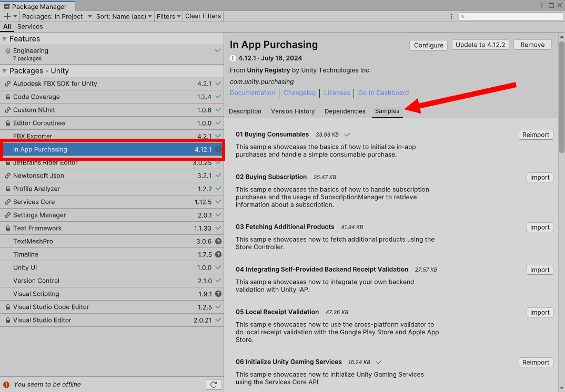Image resolution: width=565 pixels, height=392 pixels.
Task: Click the Configure button
Action: [428, 45]
